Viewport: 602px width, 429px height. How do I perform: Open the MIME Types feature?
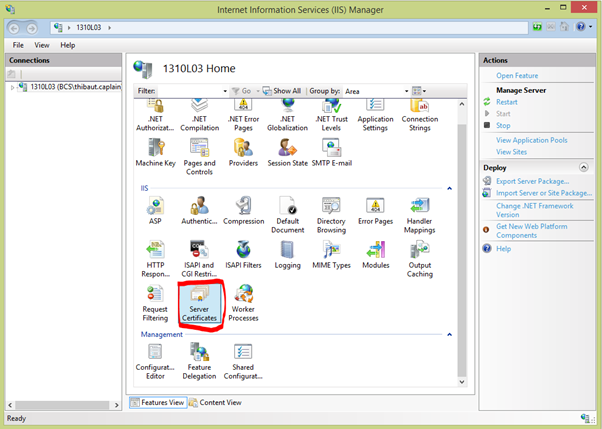click(x=331, y=255)
